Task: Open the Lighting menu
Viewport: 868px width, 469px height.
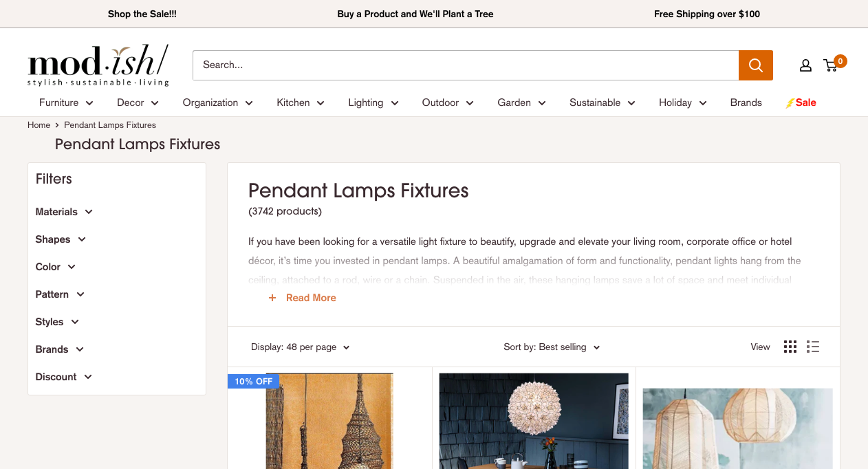Action: click(373, 102)
